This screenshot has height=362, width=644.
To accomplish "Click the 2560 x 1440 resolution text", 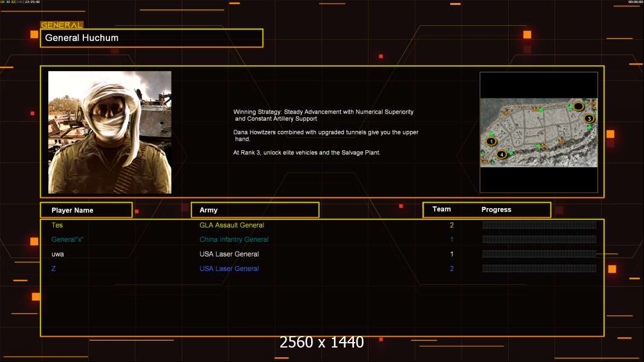I will click(322, 342).
